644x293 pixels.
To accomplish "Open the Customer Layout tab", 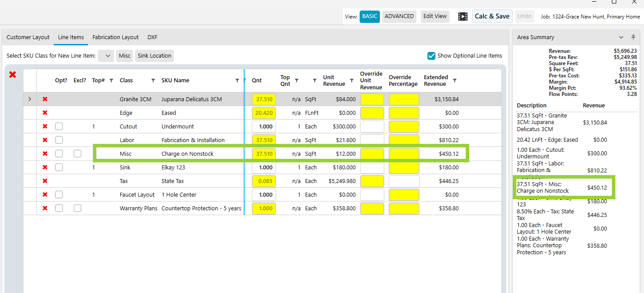I will pos(28,37).
